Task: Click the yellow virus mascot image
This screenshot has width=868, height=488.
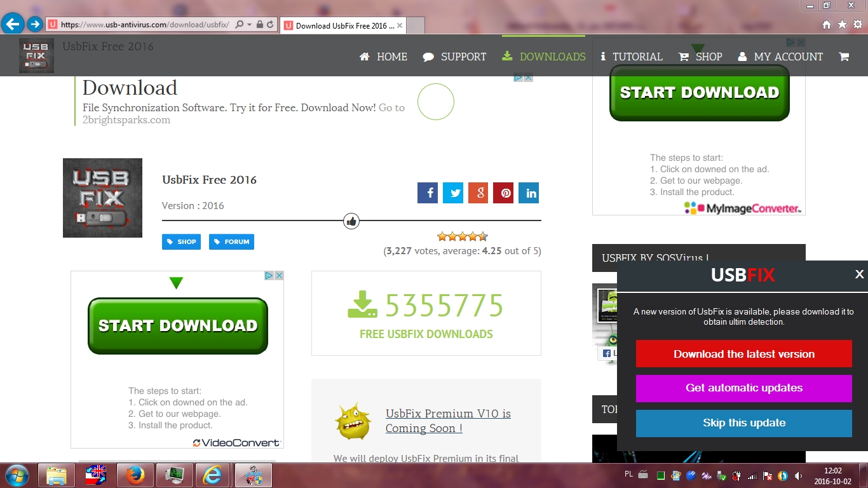Action: point(353,421)
